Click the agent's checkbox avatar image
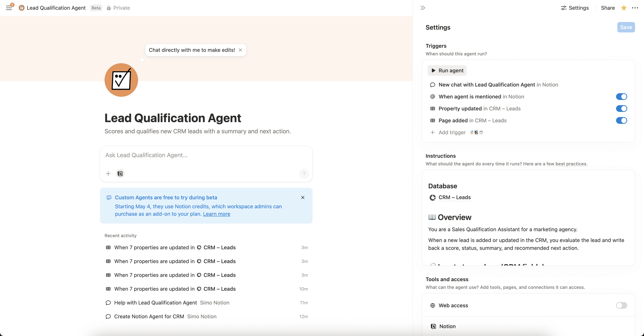This screenshot has width=644, height=336. pyautogui.click(x=121, y=80)
